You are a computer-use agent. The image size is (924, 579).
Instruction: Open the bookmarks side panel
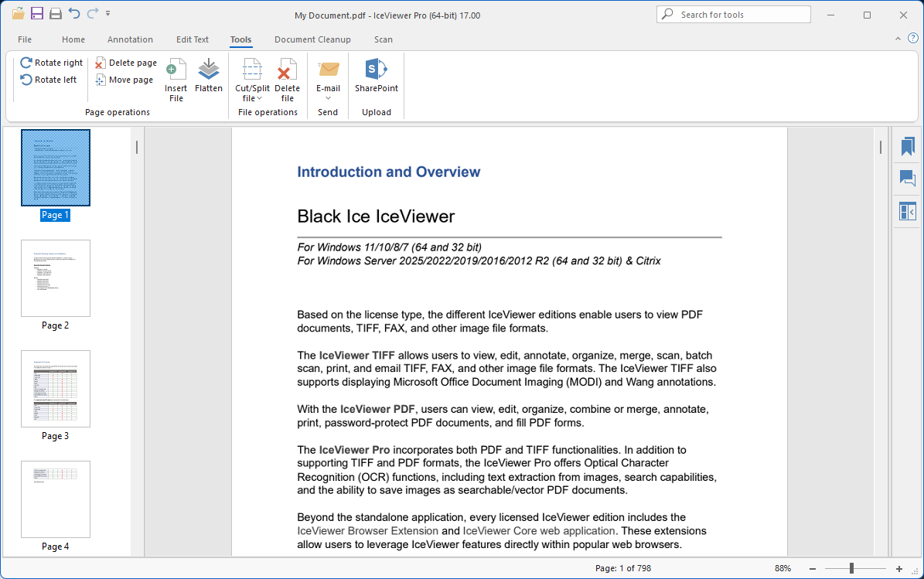click(907, 147)
